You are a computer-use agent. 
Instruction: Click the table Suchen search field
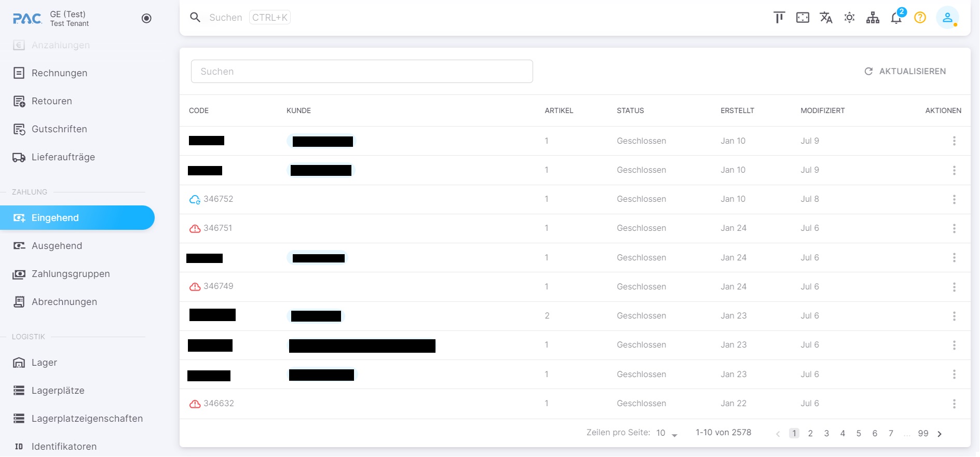click(362, 72)
